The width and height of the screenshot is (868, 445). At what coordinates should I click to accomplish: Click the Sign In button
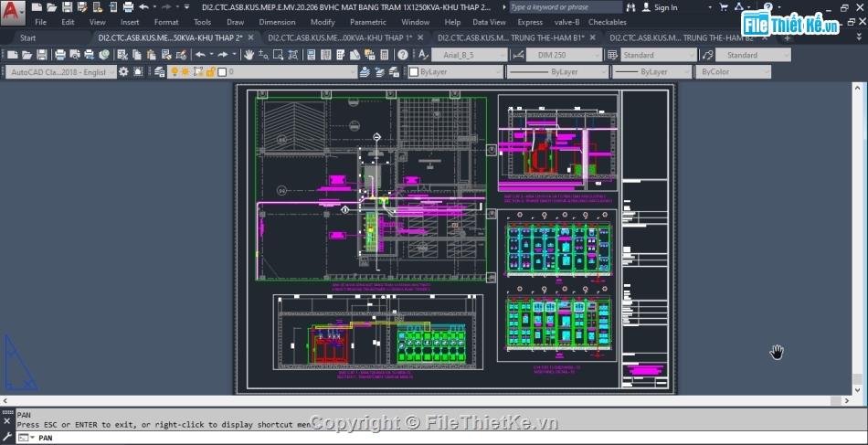pyautogui.click(x=660, y=7)
